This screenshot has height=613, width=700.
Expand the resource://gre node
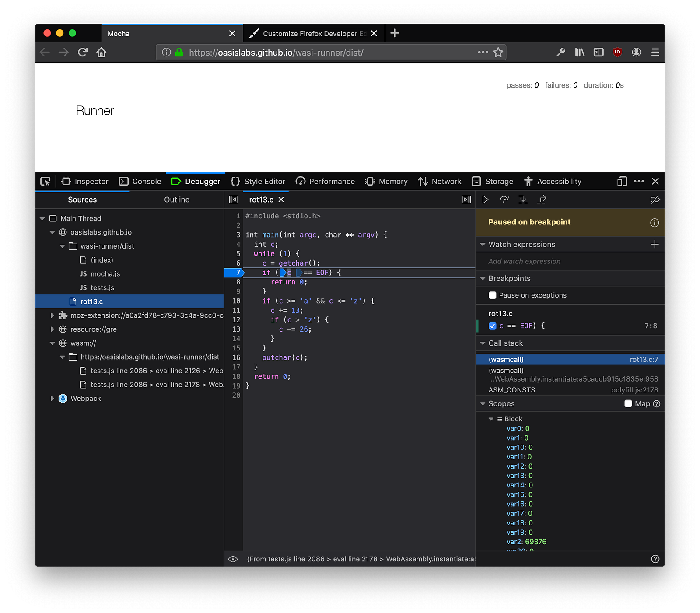(52, 329)
